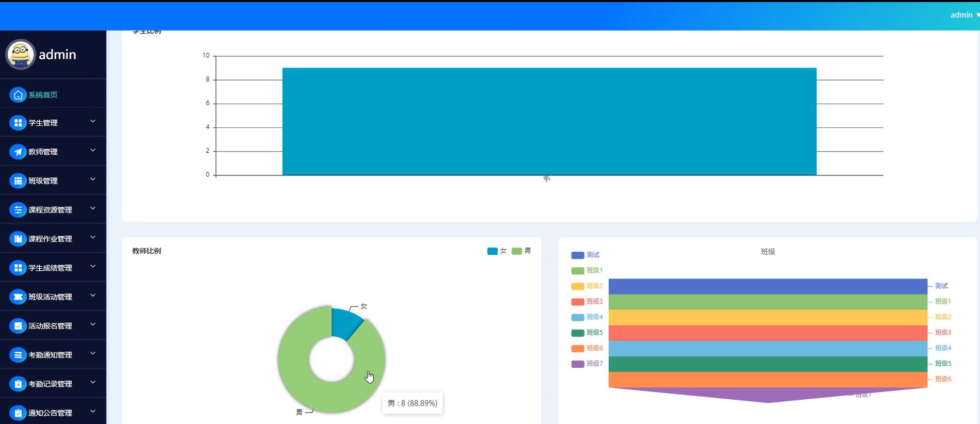The height and width of the screenshot is (424, 980).
Task: Click the 班级管理 table icon
Action: coord(18,181)
